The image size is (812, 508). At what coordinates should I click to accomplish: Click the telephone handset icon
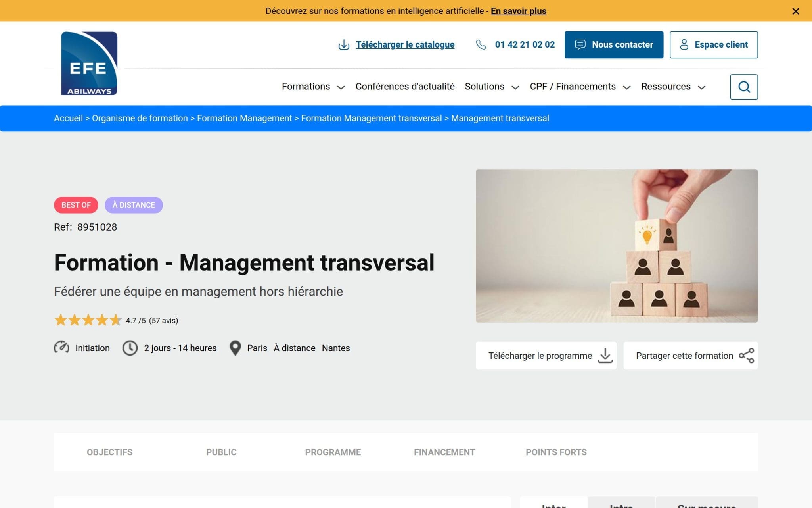[x=481, y=45]
